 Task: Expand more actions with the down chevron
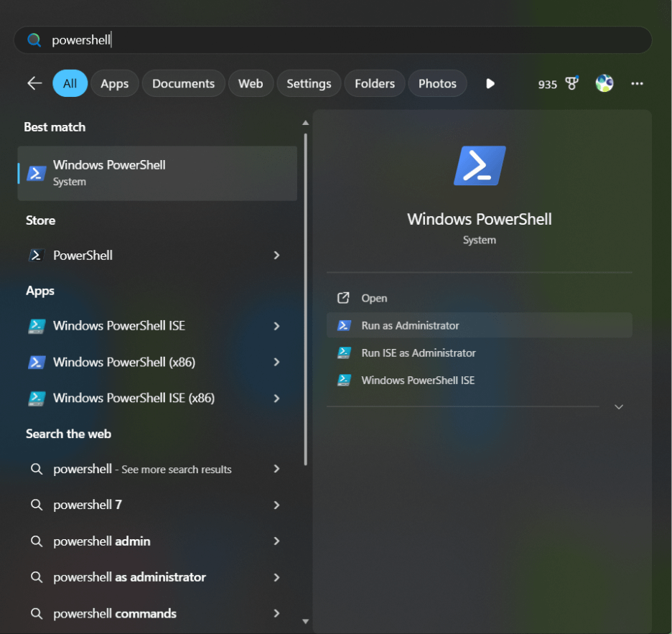point(618,407)
